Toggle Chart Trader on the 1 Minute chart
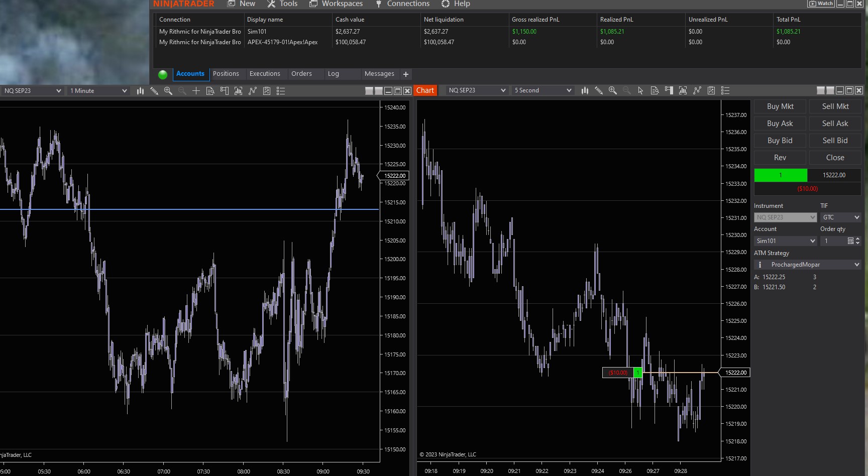This screenshot has width=868, height=476. tap(225, 91)
